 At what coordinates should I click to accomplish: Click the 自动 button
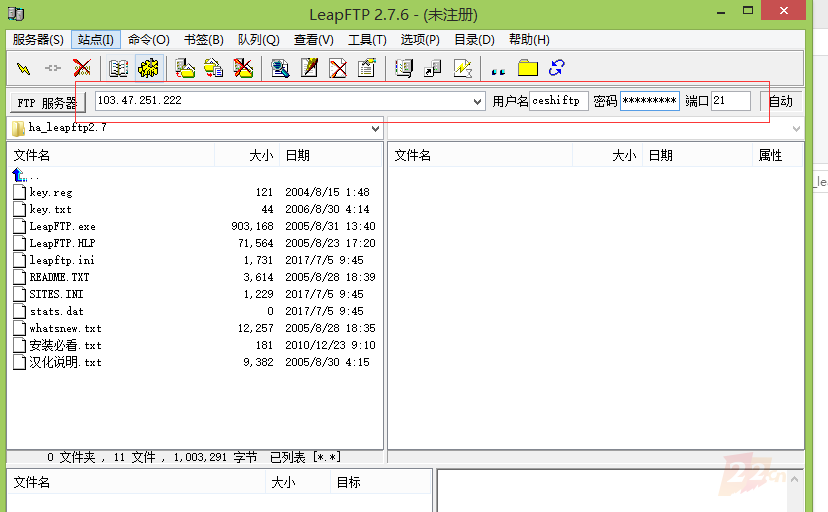pyautogui.click(x=780, y=101)
